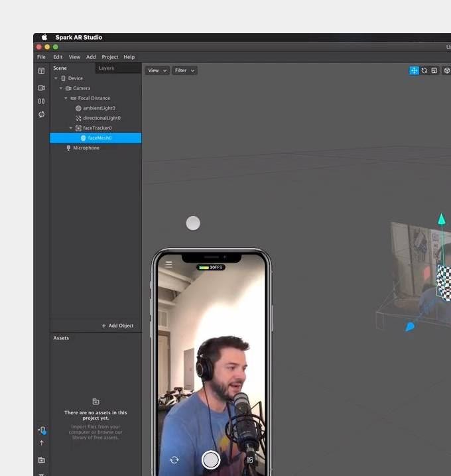Click the faceMesh0 face icon
Screen dimensions: 451x476
(x=83, y=138)
